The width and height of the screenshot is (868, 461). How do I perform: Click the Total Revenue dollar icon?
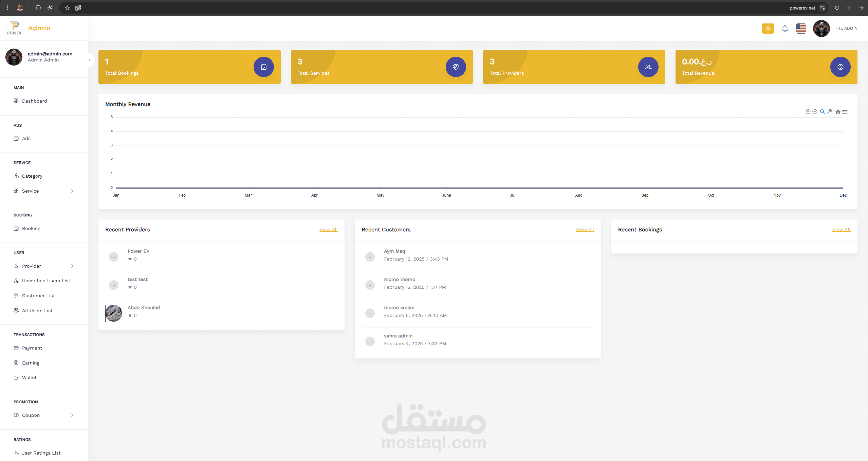coord(840,67)
